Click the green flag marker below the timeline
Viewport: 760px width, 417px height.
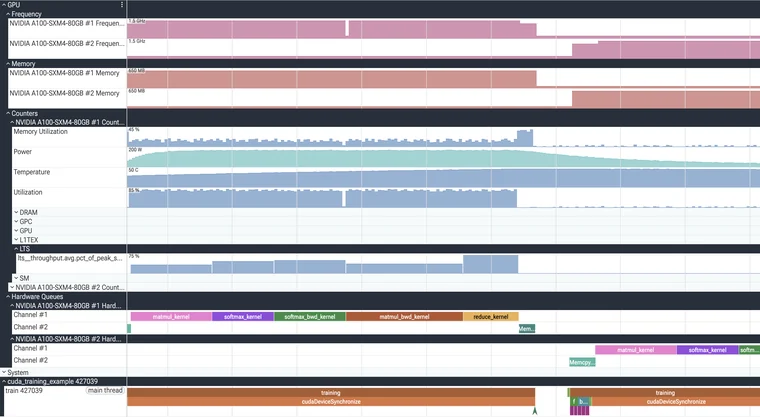click(535, 411)
